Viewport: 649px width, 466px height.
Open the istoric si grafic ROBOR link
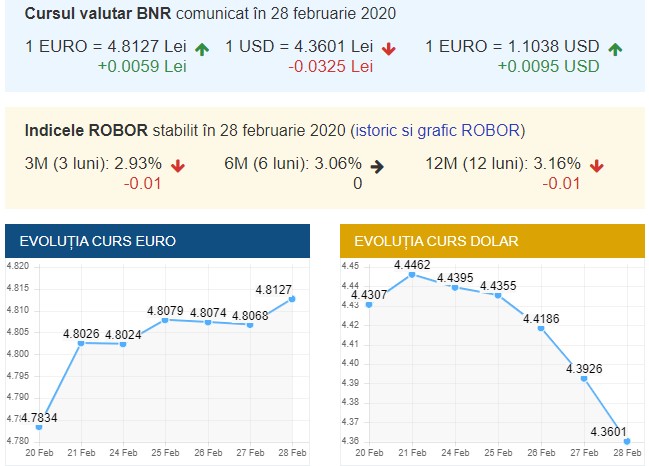(440, 131)
